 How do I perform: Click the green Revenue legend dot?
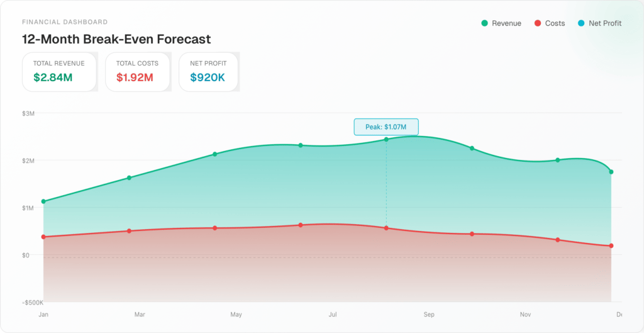pyautogui.click(x=485, y=23)
